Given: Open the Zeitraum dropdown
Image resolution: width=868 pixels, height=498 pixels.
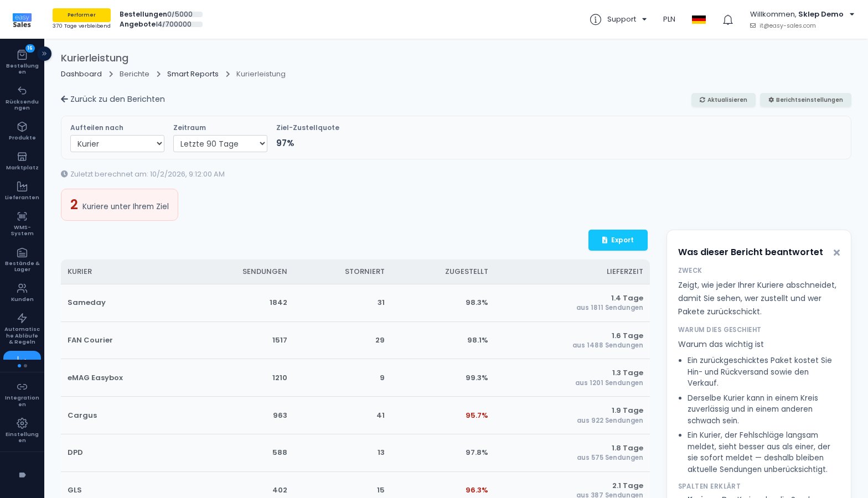Looking at the screenshot, I should click(x=220, y=144).
